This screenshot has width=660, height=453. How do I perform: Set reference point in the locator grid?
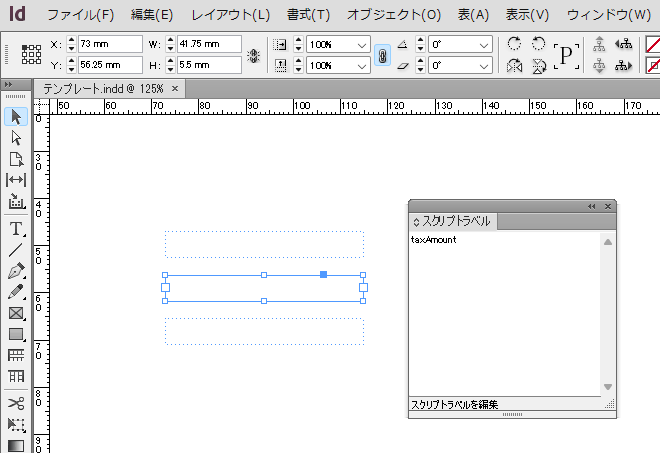pos(30,55)
